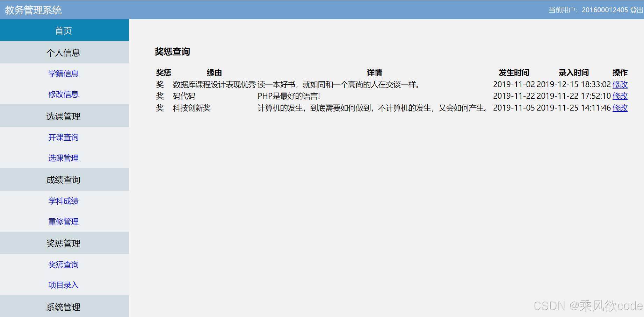View 学籍信息 student record page
Viewport: 644px width, 317px height.
click(x=63, y=73)
